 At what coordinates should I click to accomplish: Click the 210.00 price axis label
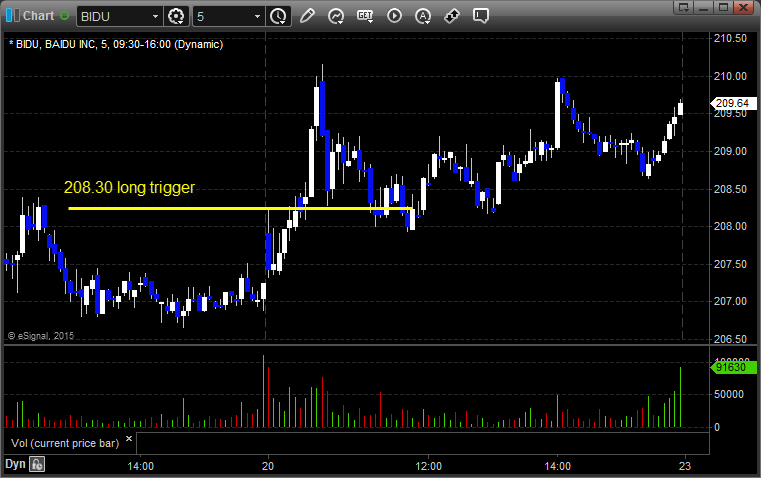[730, 76]
